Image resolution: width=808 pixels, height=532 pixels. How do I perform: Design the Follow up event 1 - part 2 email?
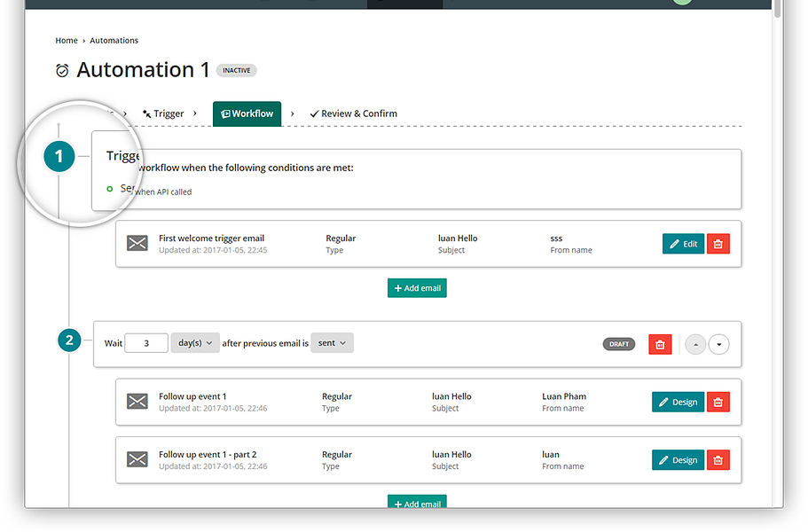point(679,460)
